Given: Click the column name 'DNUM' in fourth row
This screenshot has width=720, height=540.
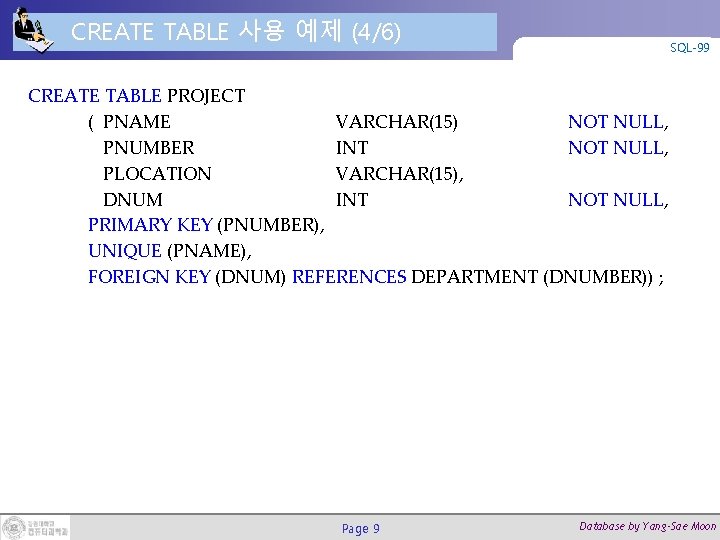Looking at the screenshot, I should (133, 200).
